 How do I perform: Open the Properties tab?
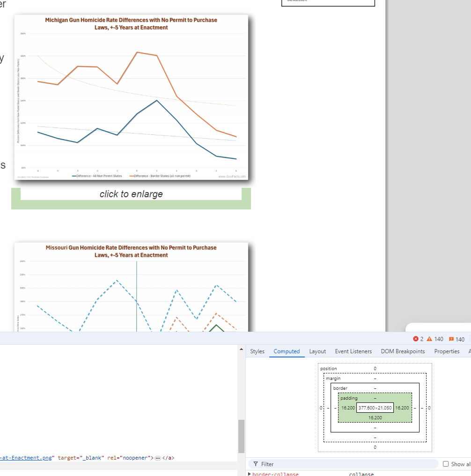tap(447, 351)
